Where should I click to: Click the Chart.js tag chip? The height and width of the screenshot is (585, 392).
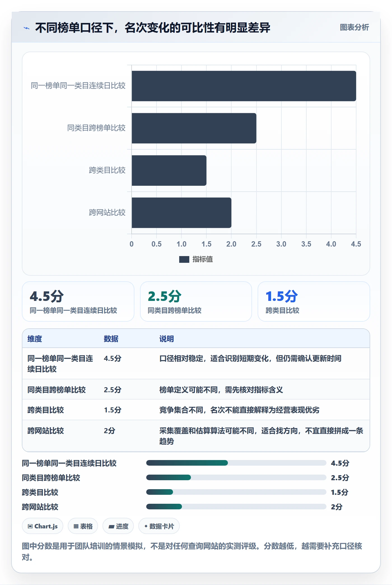[x=43, y=526]
